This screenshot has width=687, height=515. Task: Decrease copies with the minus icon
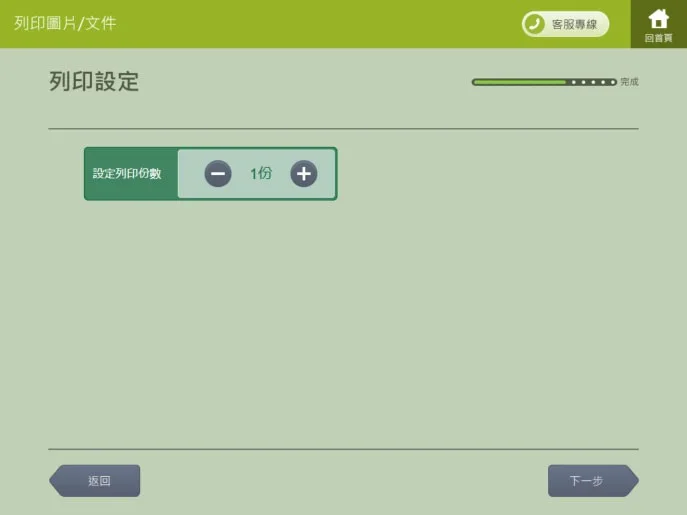pyautogui.click(x=218, y=174)
